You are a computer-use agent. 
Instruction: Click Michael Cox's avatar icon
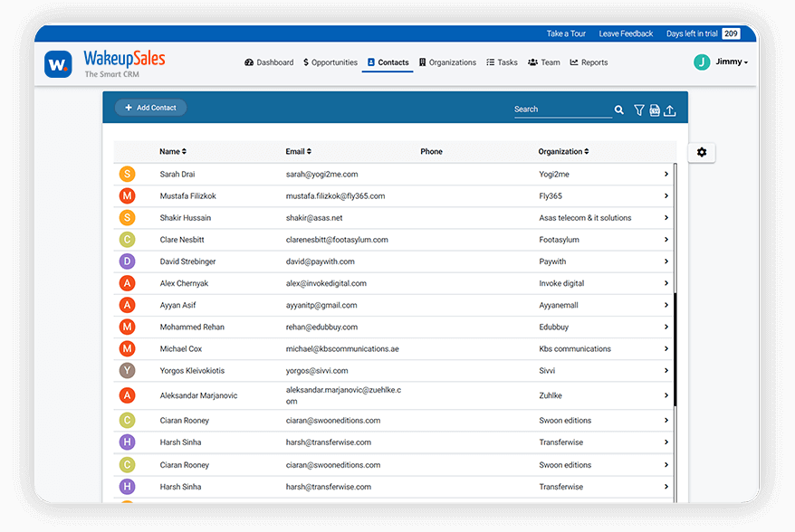[x=128, y=348]
